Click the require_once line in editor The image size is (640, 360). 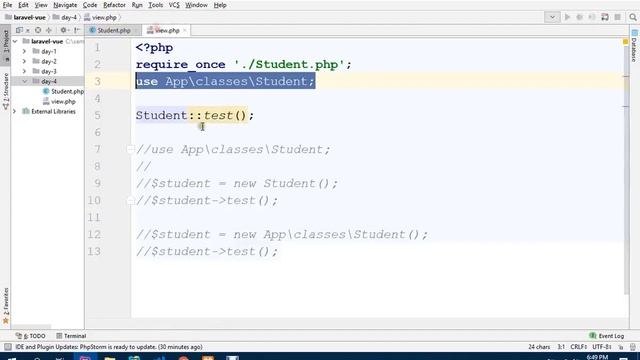pos(244,64)
